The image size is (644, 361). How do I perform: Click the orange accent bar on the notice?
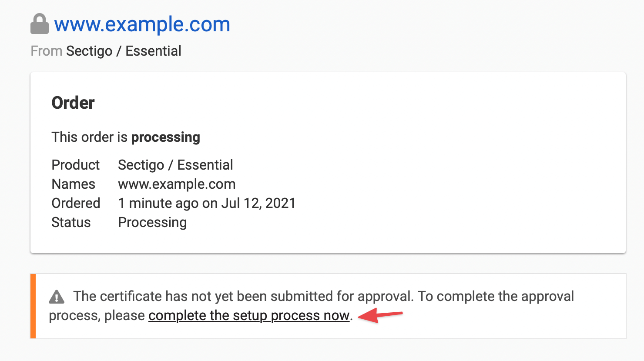click(33, 304)
